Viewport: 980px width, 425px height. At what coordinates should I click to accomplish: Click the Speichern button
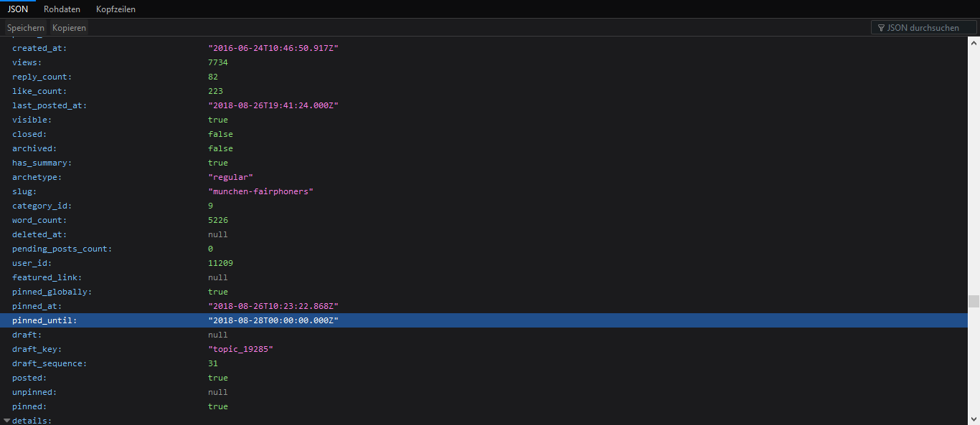(26, 28)
